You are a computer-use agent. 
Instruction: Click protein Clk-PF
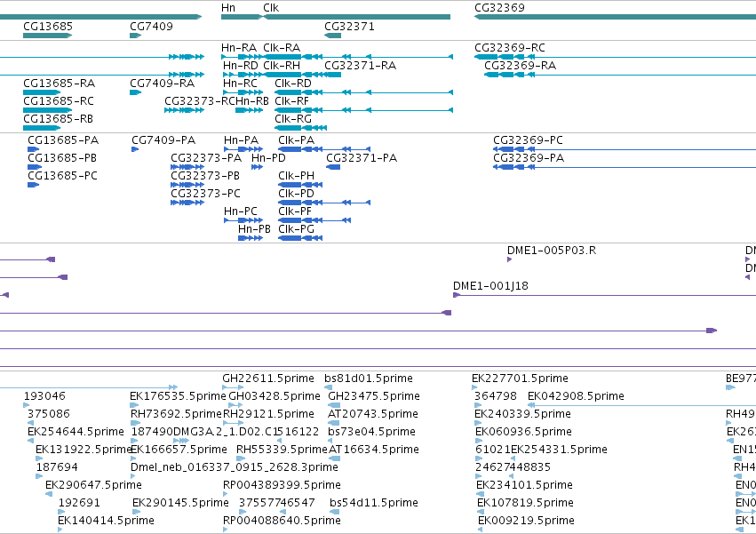(x=295, y=211)
